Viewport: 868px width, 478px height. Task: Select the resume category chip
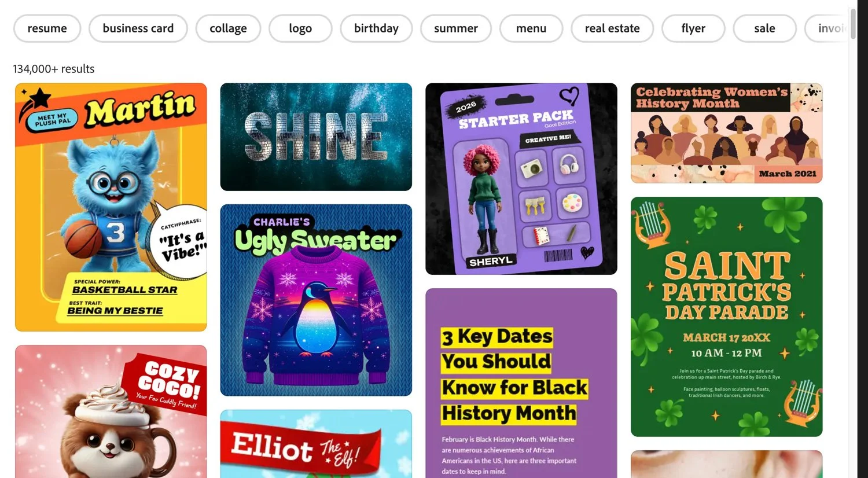(x=47, y=28)
